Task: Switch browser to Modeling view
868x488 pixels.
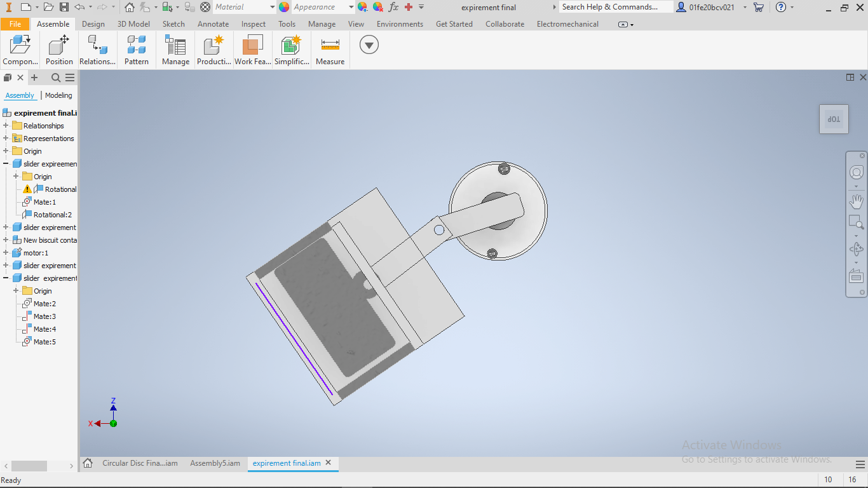Action: click(58, 95)
